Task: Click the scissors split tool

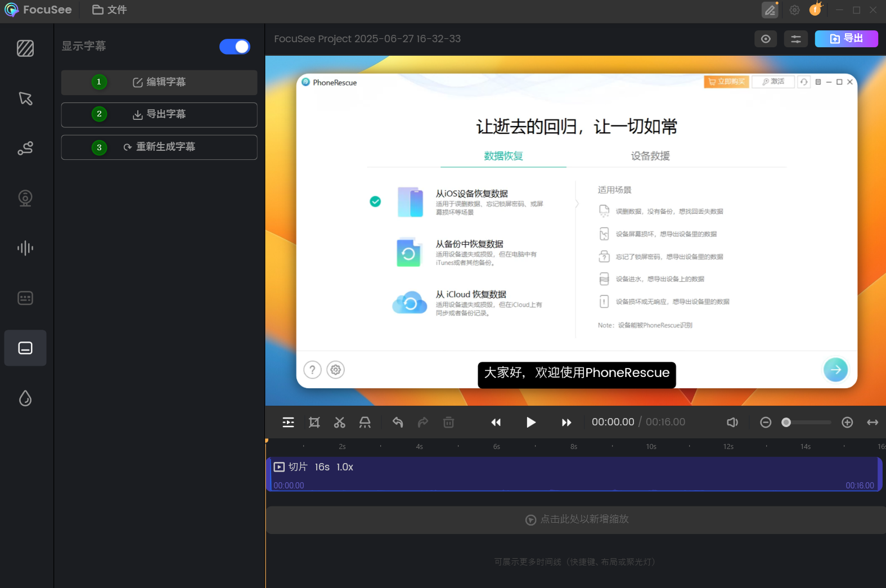Action: pos(339,423)
